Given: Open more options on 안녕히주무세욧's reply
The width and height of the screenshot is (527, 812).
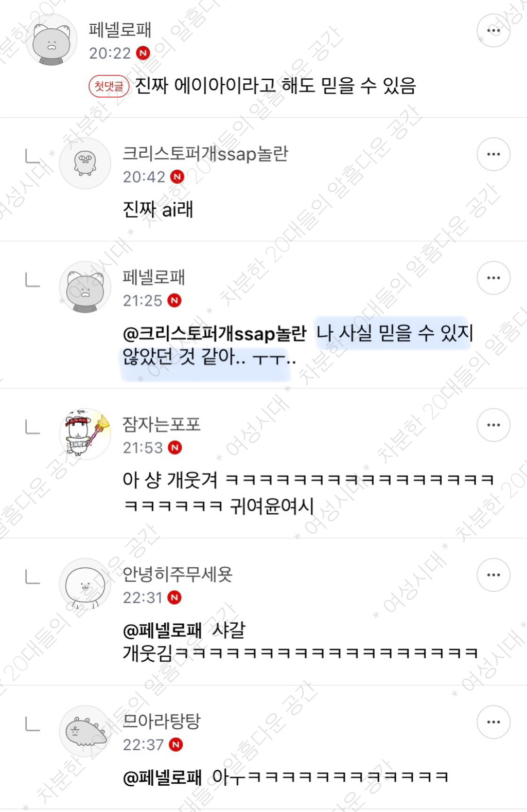Looking at the screenshot, I should (494, 575).
